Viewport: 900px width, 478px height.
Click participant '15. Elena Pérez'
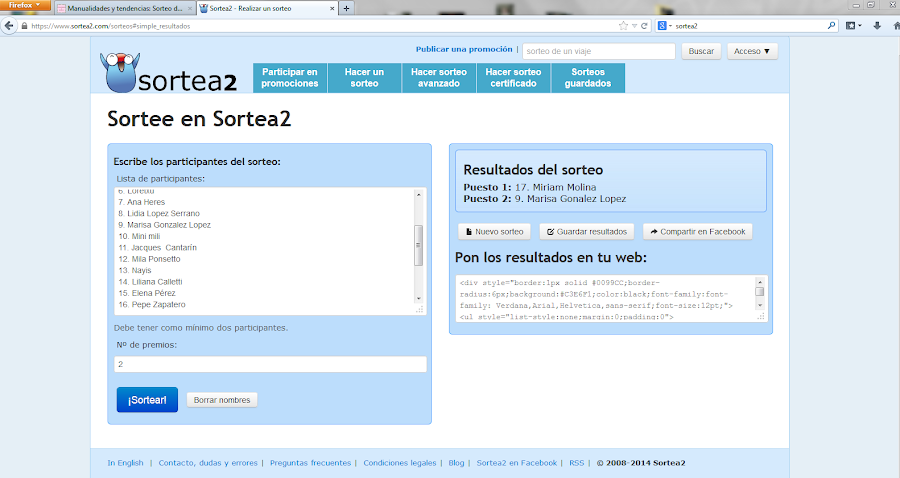pyautogui.click(x=147, y=293)
